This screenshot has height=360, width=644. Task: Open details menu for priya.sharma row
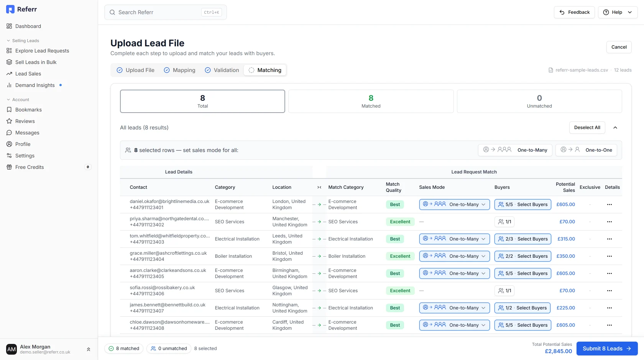click(x=609, y=222)
